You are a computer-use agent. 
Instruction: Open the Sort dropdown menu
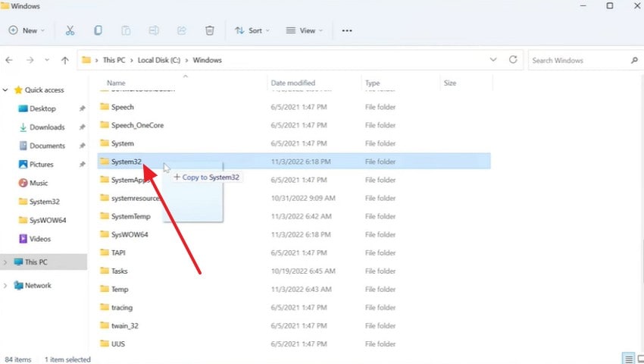[x=252, y=30]
